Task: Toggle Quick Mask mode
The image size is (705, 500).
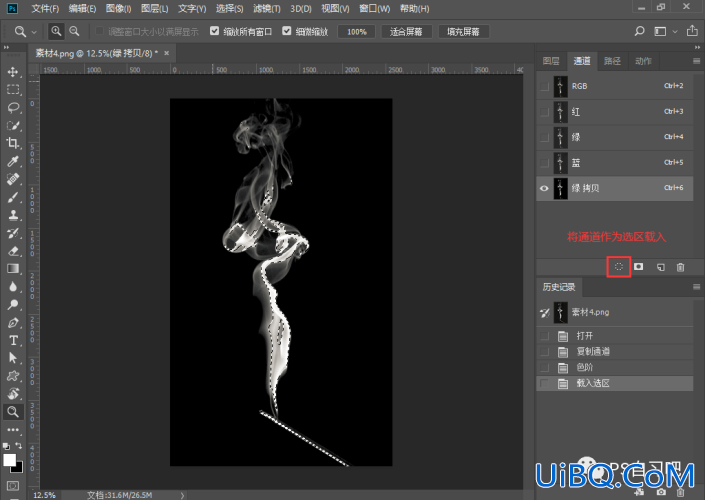Action: [x=13, y=486]
